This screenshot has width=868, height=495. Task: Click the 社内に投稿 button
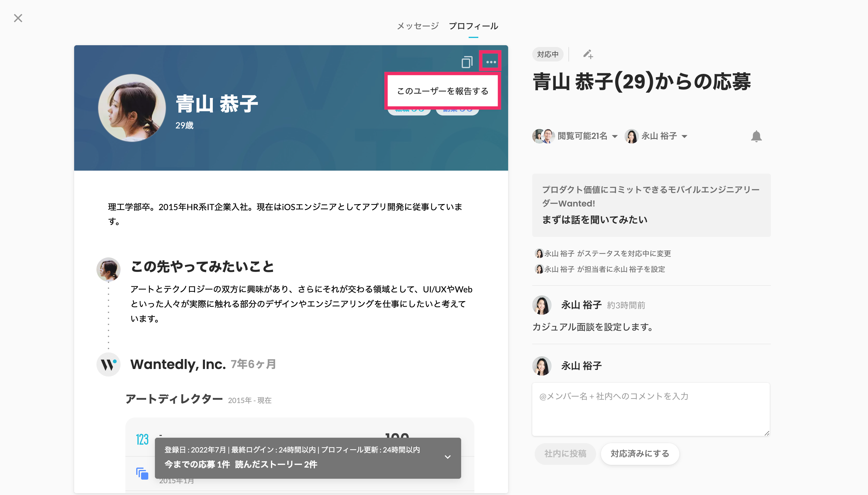(565, 453)
